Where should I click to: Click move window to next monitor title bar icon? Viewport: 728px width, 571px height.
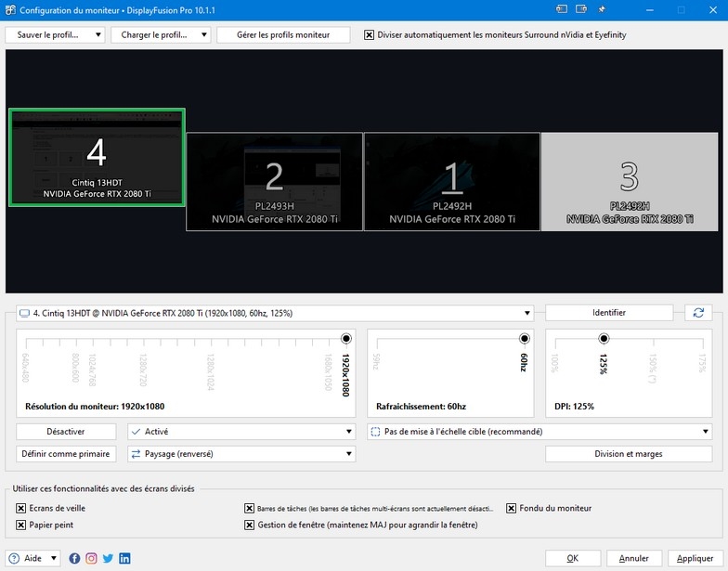561,9
